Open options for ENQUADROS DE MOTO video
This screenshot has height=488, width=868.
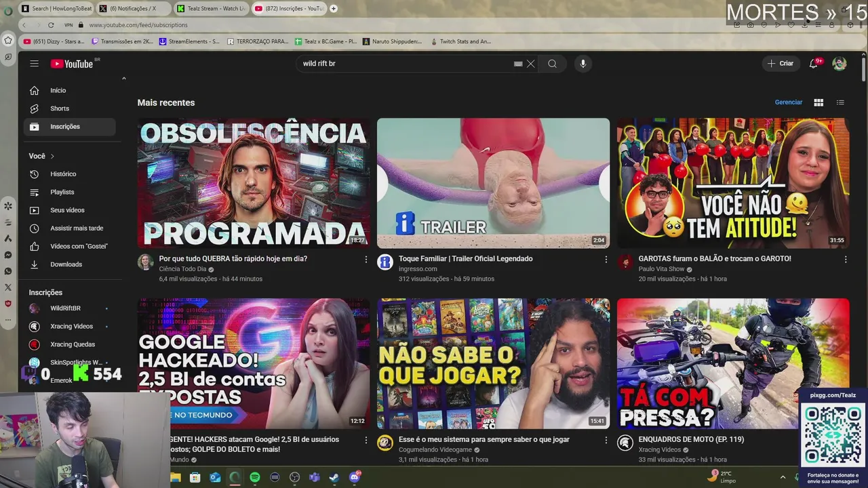[x=845, y=441]
